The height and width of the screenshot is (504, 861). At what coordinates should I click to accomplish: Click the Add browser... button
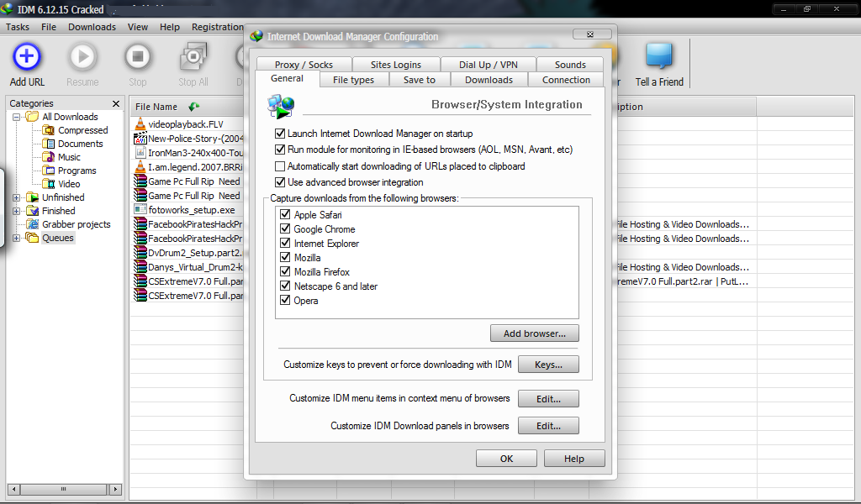[534, 333]
